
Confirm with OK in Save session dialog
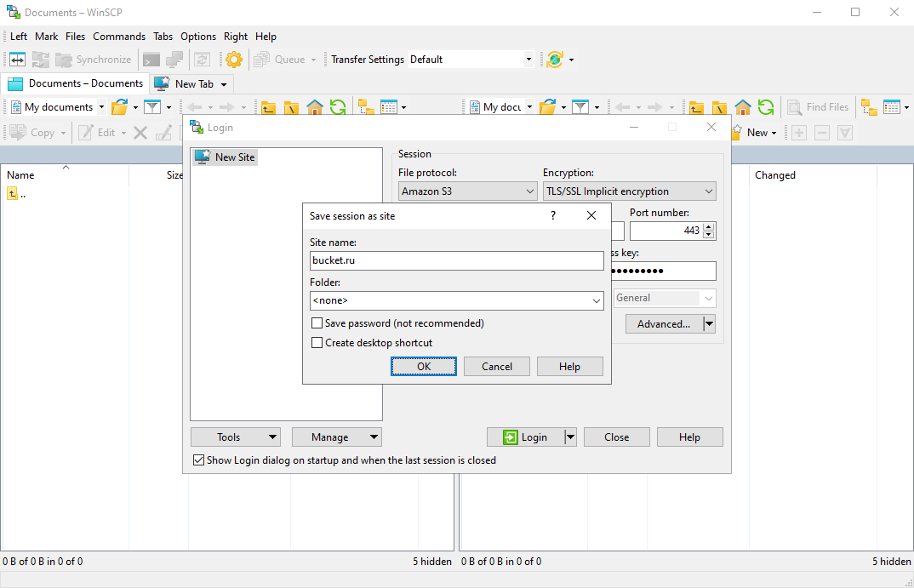(424, 367)
